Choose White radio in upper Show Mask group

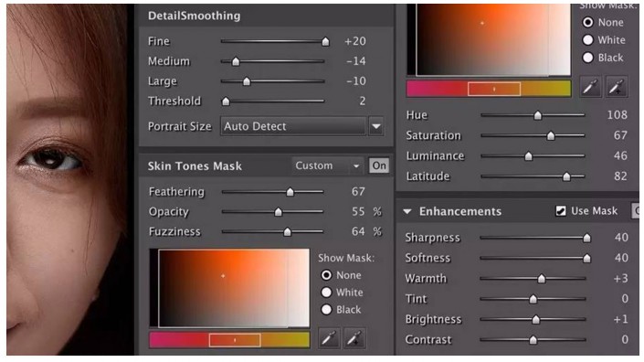point(587,40)
